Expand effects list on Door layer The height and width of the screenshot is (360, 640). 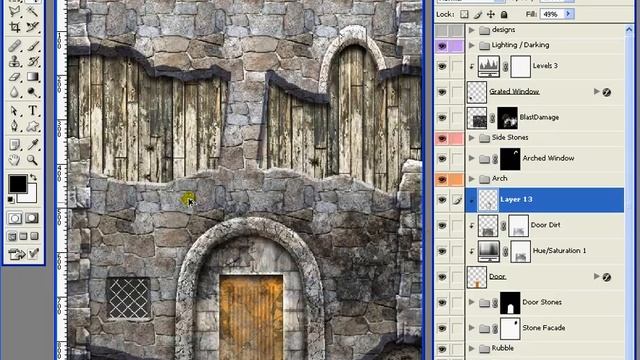(596, 277)
